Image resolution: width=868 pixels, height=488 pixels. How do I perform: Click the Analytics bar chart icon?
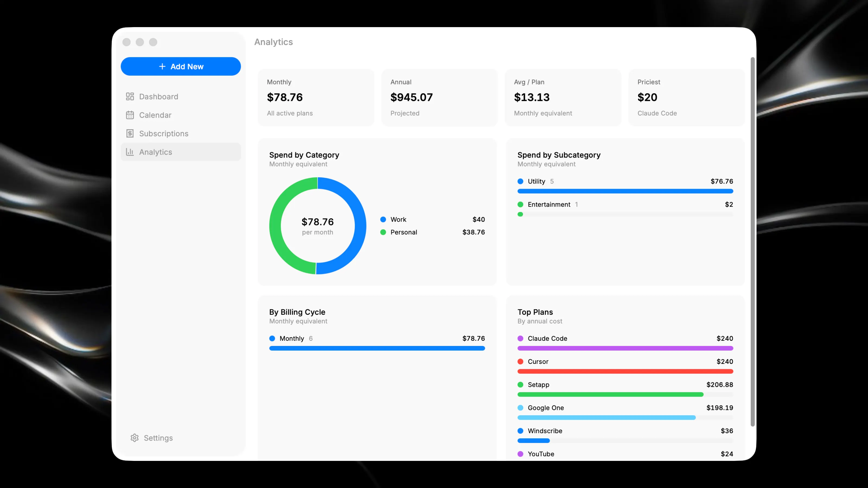pyautogui.click(x=130, y=152)
